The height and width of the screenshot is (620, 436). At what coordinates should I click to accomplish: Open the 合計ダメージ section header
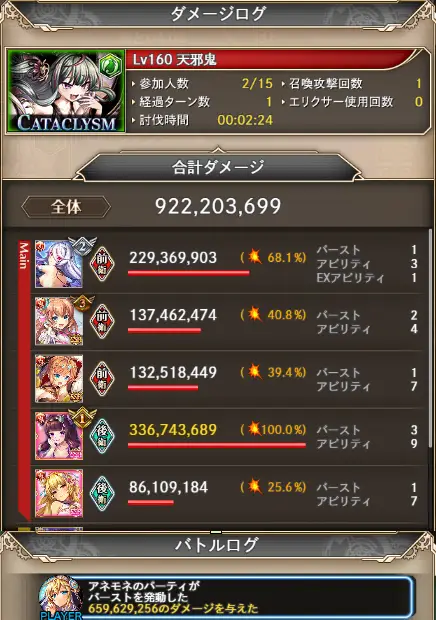[x=218, y=167]
